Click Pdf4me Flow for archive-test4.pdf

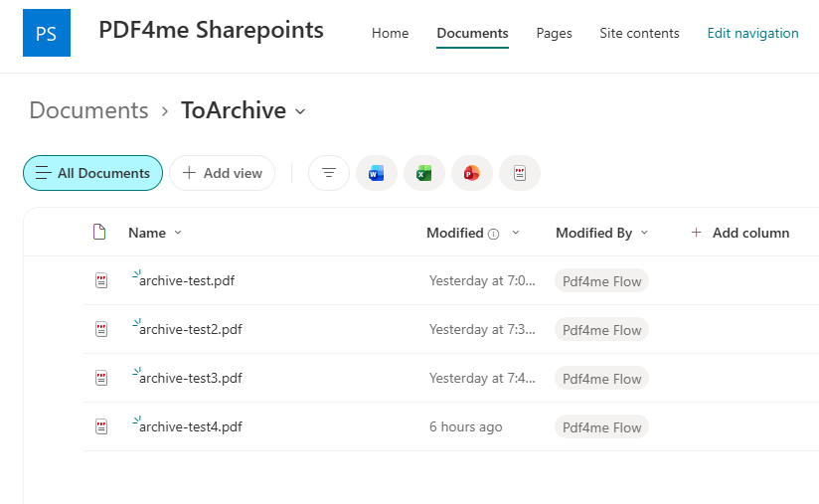[601, 427]
